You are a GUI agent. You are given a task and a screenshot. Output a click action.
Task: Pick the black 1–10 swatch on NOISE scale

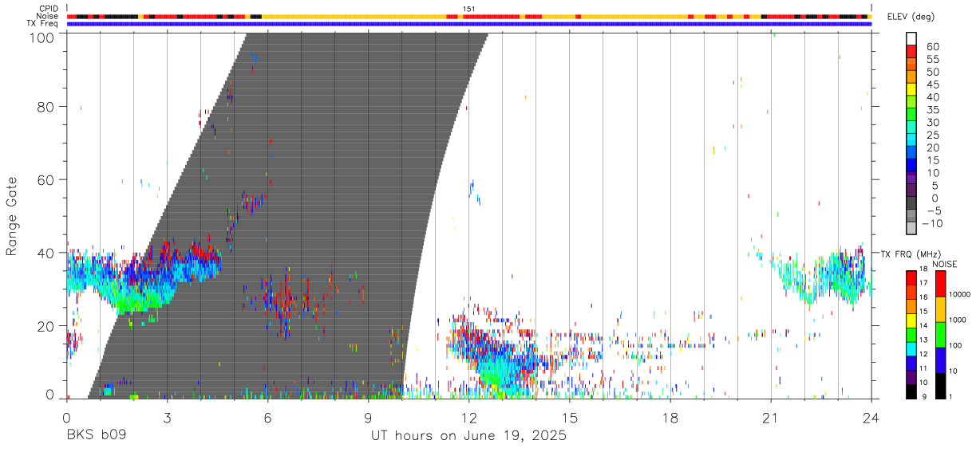point(940,384)
